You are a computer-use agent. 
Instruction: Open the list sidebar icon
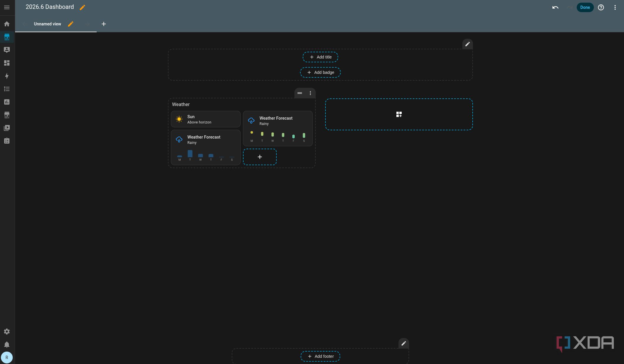7,89
